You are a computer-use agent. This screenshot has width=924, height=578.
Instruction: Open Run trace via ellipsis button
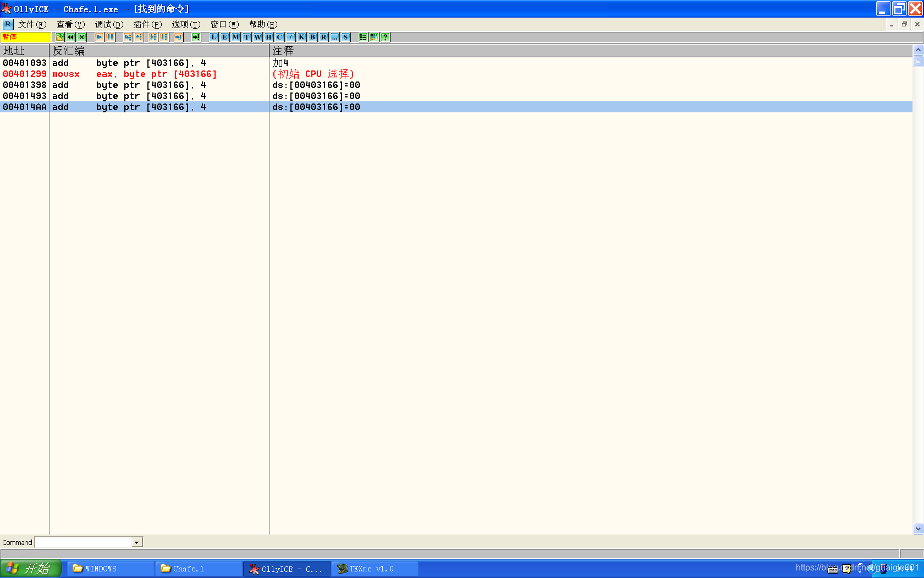(x=335, y=37)
